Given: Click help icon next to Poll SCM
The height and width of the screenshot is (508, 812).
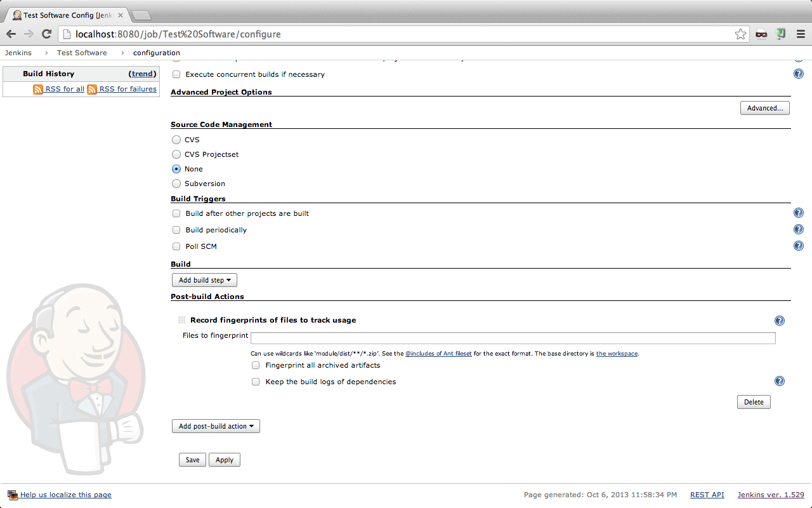Looking at the screenshot, I should point(799,246).
